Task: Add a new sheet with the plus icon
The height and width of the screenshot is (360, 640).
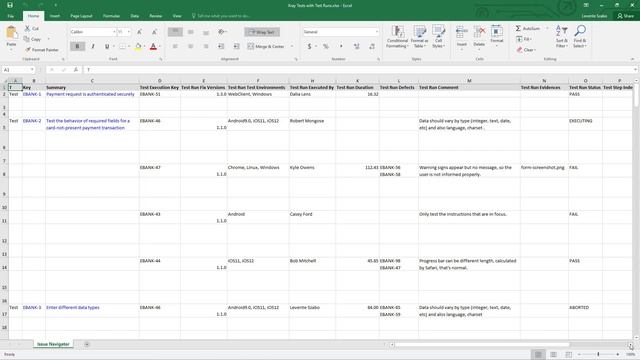Action: coord(87,344)
